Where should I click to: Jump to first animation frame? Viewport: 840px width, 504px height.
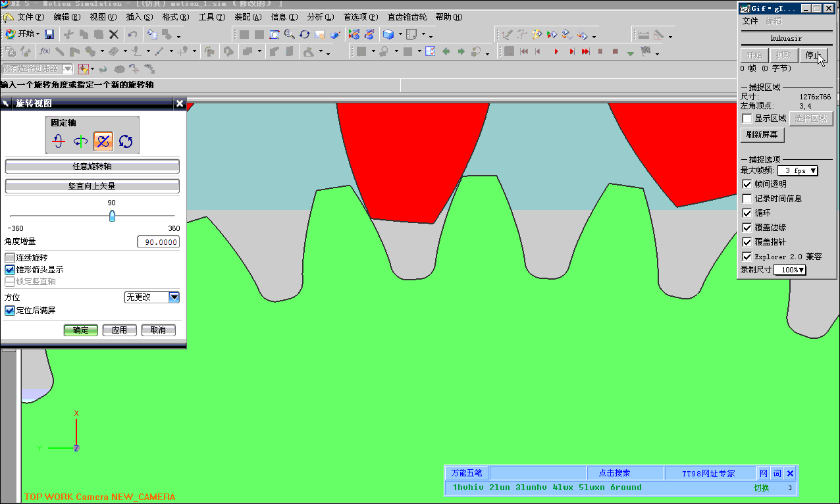(525, 51)
